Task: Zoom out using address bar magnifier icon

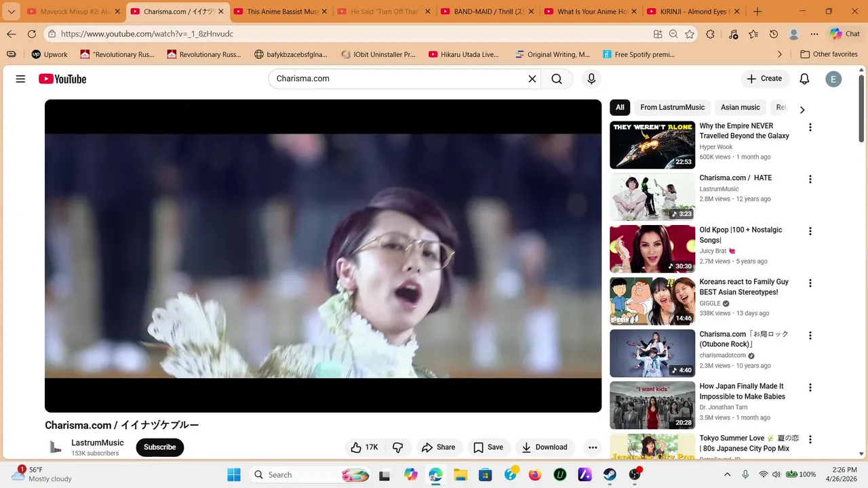Action: [x=673, y=34]
